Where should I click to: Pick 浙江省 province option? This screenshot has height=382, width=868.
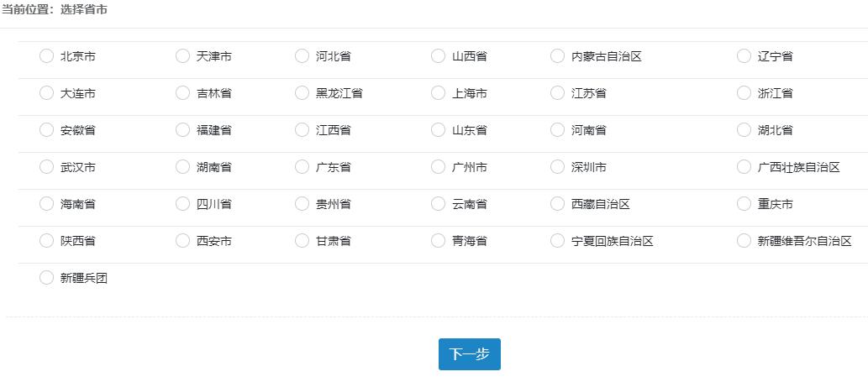click(744, 93)
